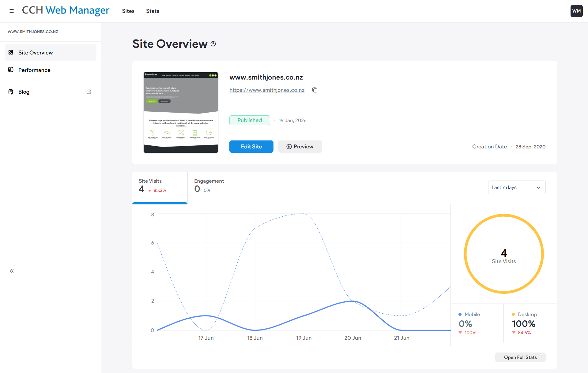588x373 pixels.
Task: Select Performance in sidebar
Action: point(51,70)
